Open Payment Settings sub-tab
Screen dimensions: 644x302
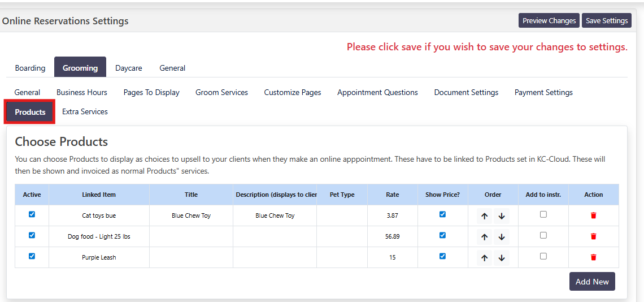[543, 92]
